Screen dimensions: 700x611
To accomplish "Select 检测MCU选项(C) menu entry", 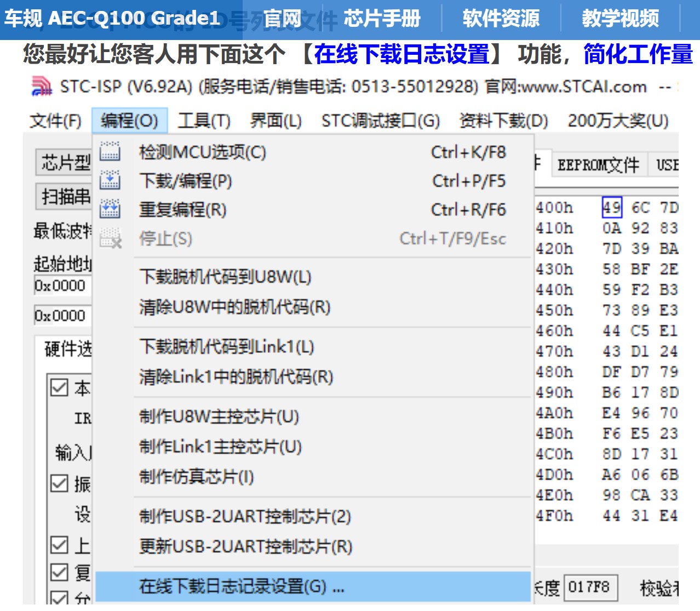I will (313, 152).
